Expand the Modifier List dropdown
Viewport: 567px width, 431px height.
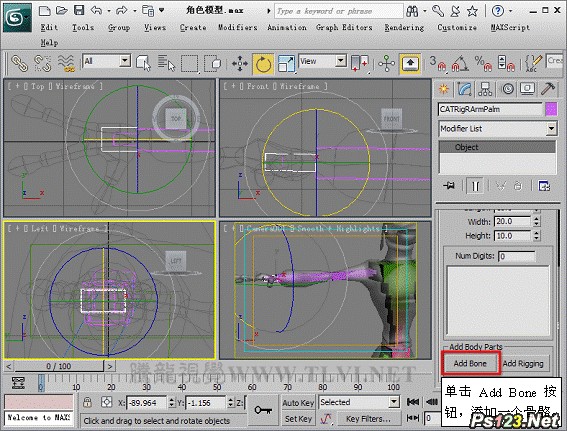pyautogui.click(x=498, y=129)
